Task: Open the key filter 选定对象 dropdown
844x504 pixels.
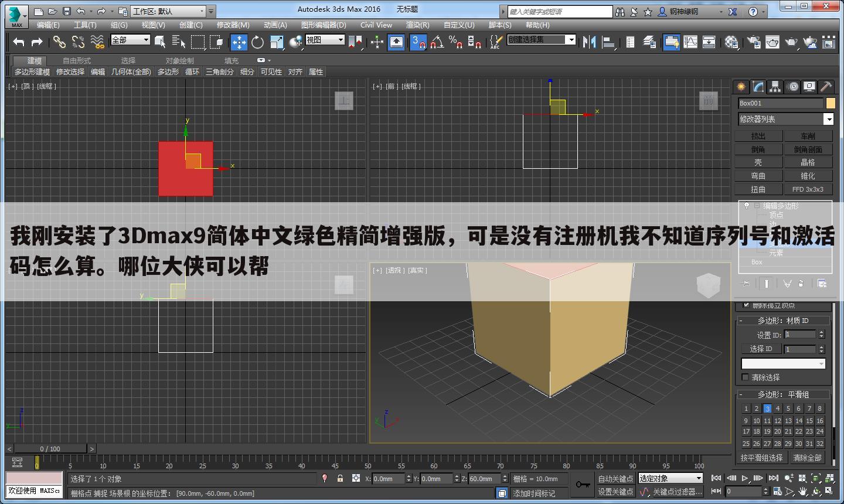Action: point(670,478)
